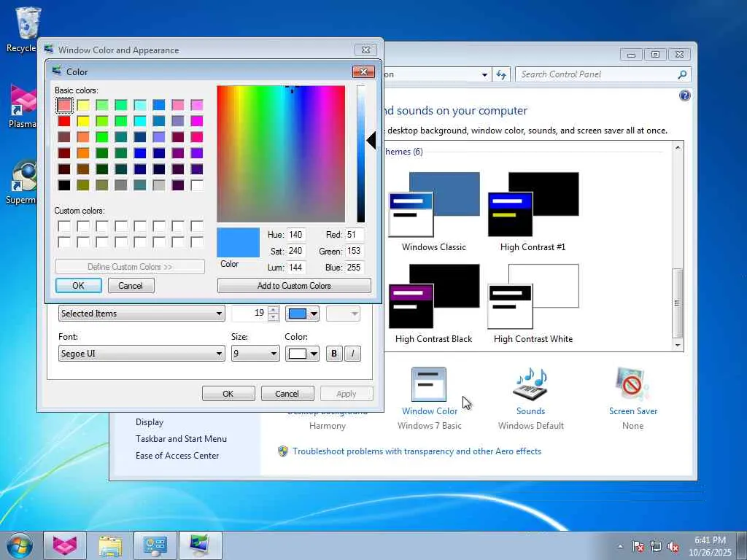The height and width of the screenshot is (560, 747).
Task: Click the Green value field
Action: [x=355, y=251]
